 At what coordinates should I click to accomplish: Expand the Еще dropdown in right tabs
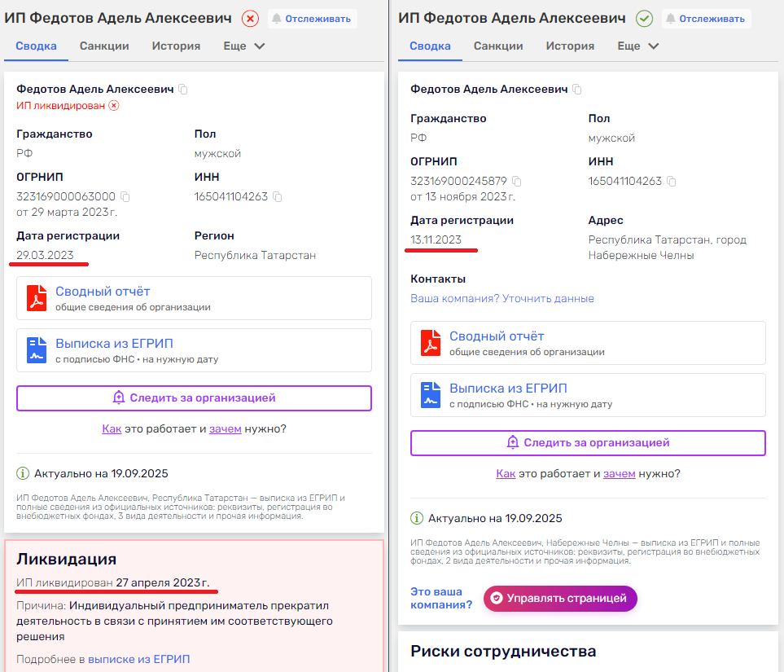point(638,46)
